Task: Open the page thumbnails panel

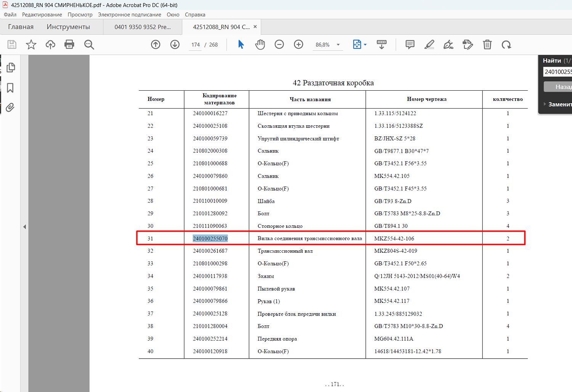Action: [x=10, y=67]
